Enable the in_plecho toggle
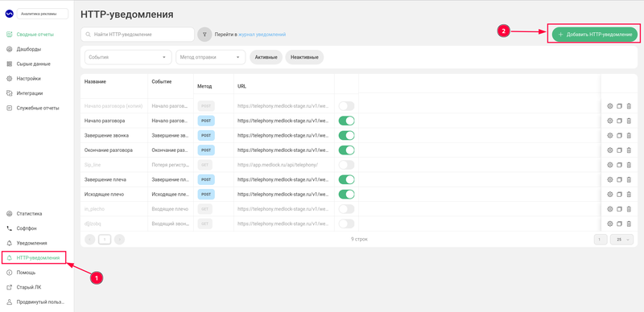 (346, 209)
